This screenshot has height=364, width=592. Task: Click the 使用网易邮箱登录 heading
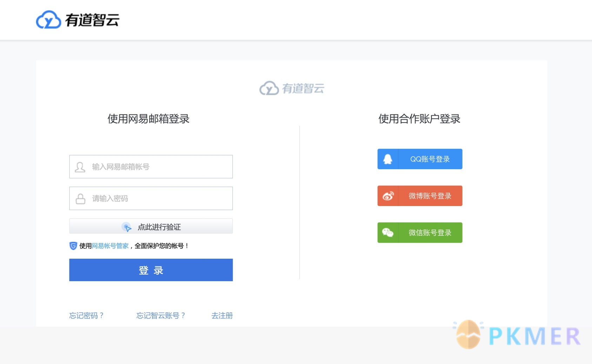coord(148,119)
